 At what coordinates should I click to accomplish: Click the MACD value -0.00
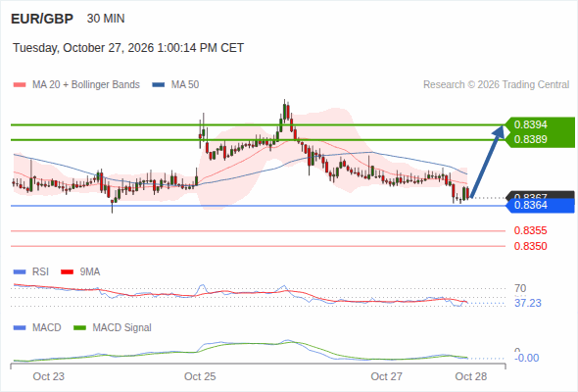(x=527, y=358)
